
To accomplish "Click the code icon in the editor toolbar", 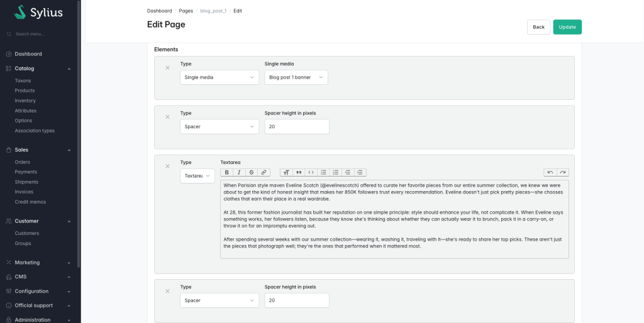I will coord(311,172).
